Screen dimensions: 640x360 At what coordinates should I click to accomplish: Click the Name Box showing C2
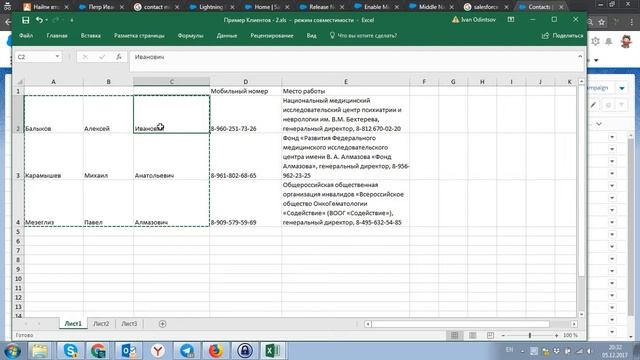[34, 57]
